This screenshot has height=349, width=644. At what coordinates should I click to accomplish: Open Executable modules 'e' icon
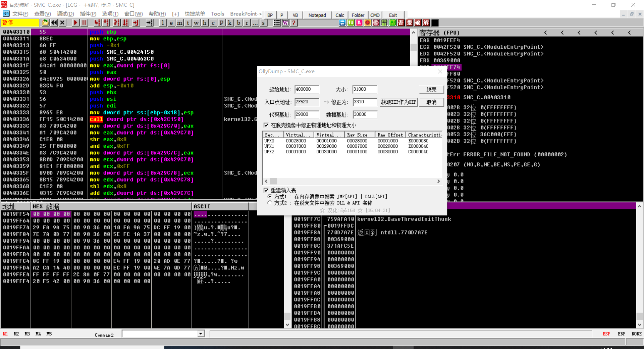click(x=171, y=23)
